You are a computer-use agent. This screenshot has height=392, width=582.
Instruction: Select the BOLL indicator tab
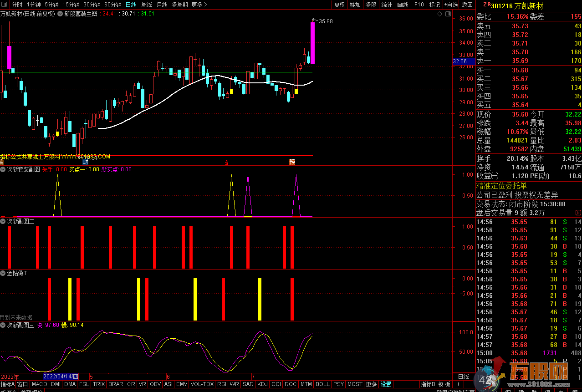pos(322,384)
